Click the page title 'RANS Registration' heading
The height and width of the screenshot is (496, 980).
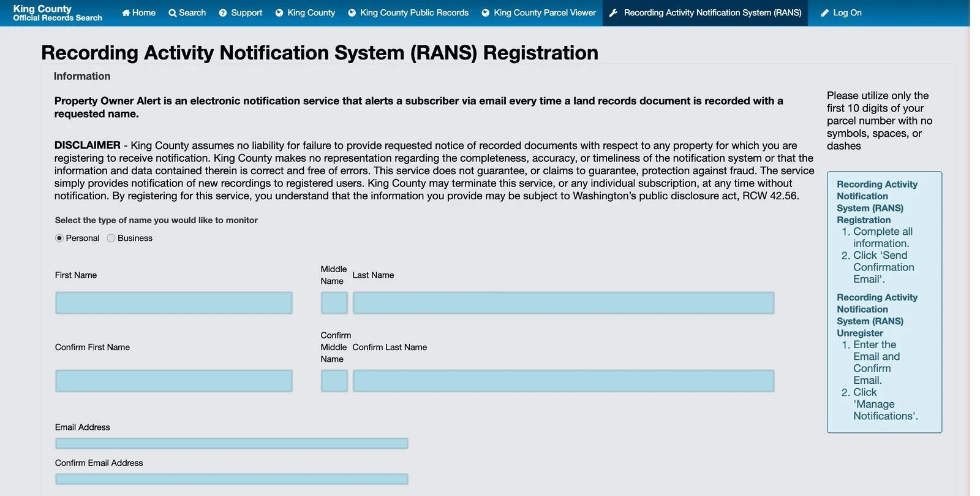(x=320, y=53)
